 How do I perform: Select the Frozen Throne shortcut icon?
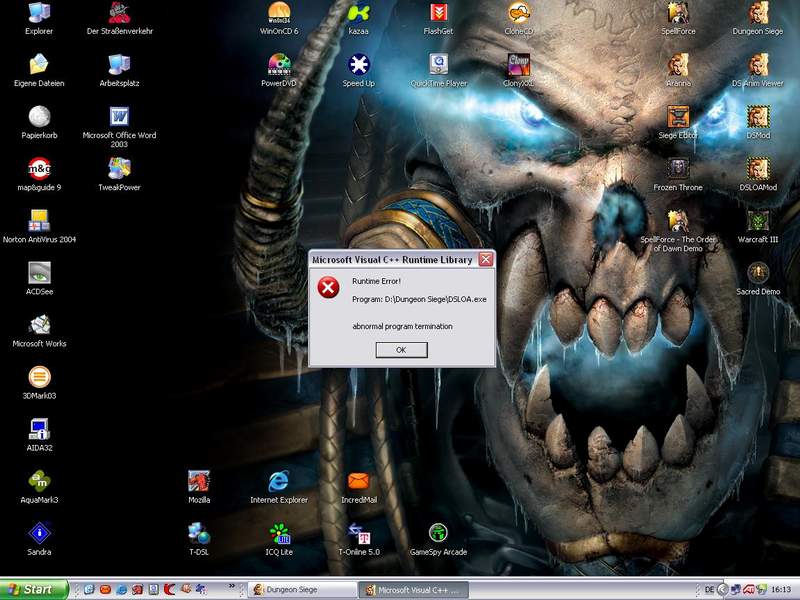click(x=678, y=169)
